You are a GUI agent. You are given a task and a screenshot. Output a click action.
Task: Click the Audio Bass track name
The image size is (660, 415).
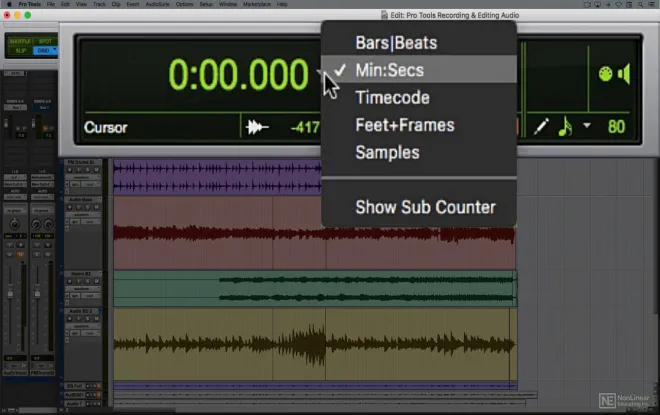coord(82,200)
